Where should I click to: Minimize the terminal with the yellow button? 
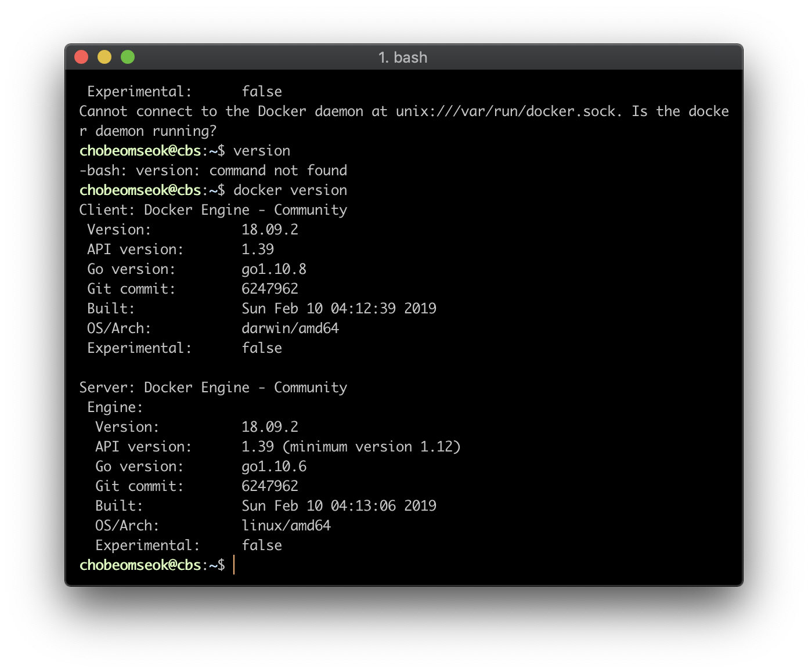click(104, 57)
